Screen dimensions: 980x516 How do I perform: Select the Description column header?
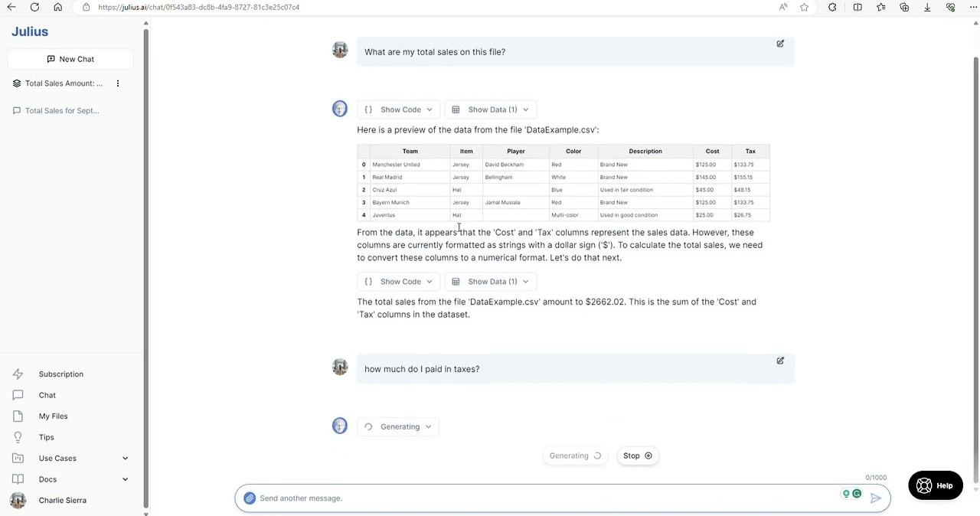tap(645, 152)
